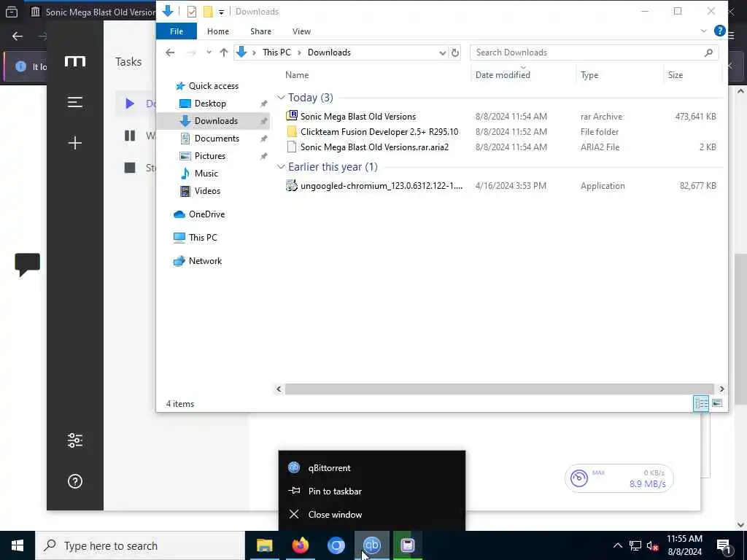This screenshot has height=560, width=747.
Task: Click the qBittorrent taskbar icon
Action: [371, 545]
